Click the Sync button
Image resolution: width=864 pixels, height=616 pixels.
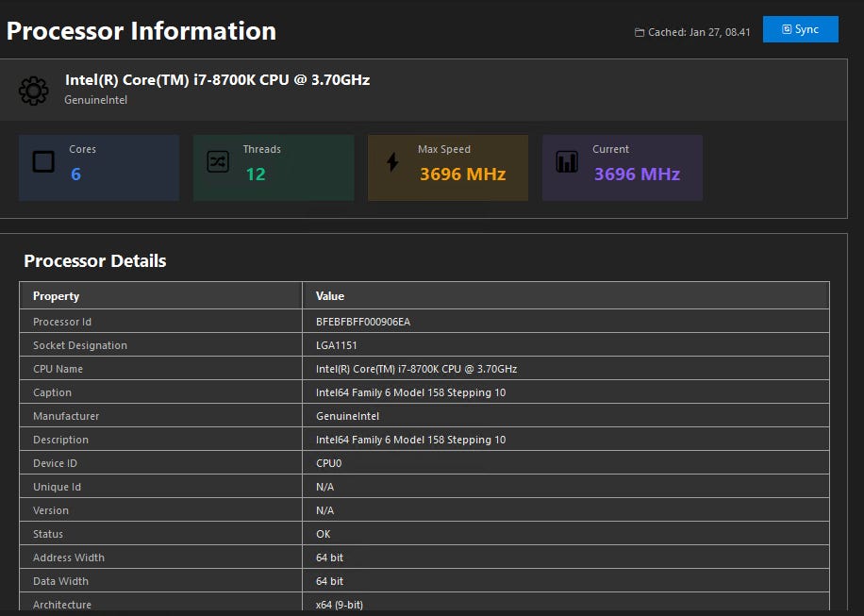click(x=800, y=29)
